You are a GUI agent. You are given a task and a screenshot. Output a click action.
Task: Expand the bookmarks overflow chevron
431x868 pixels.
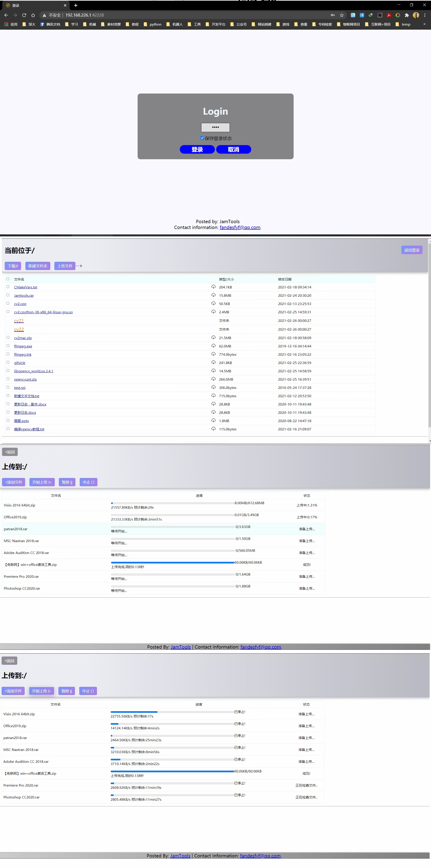click(x=424, y=24)
